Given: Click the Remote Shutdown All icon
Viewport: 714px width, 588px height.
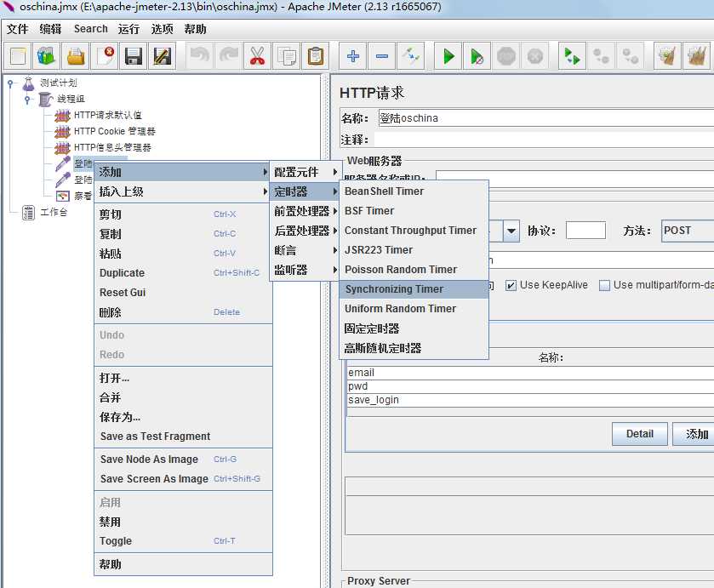Looking at the screenshot, I should 631,56.
